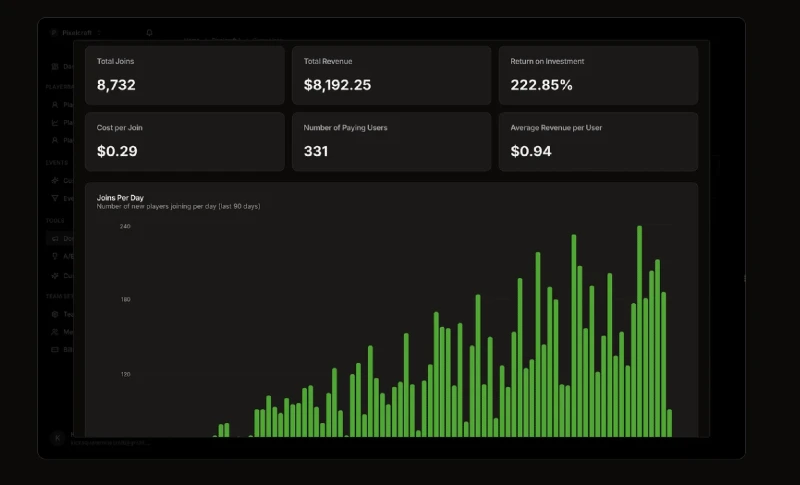Screen dimensions: 800x485
Task: Click the K user avatar at bottom
Action: [x=58, y=438]
